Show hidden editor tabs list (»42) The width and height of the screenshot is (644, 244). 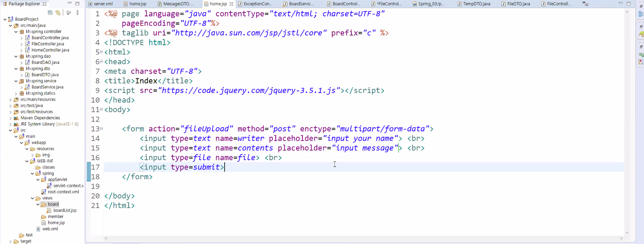coord(586,4)
